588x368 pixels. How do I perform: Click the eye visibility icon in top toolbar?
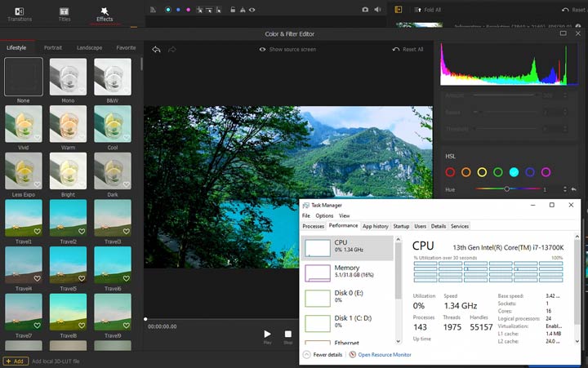(x=252, y=10)
